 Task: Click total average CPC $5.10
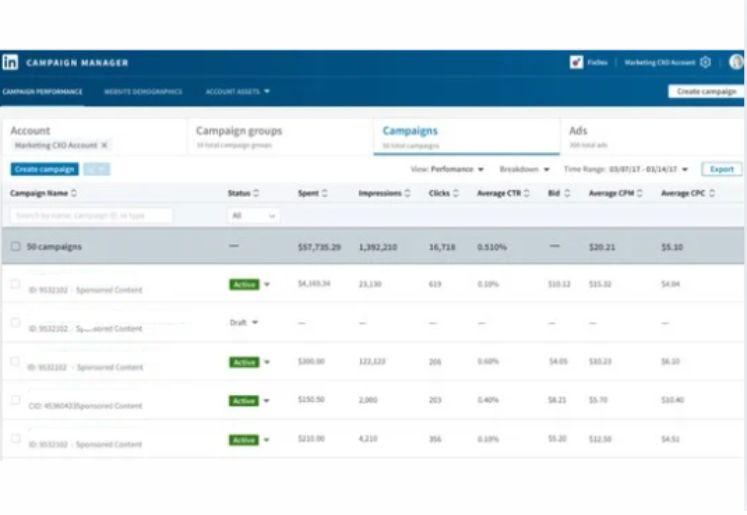point(672,247)
